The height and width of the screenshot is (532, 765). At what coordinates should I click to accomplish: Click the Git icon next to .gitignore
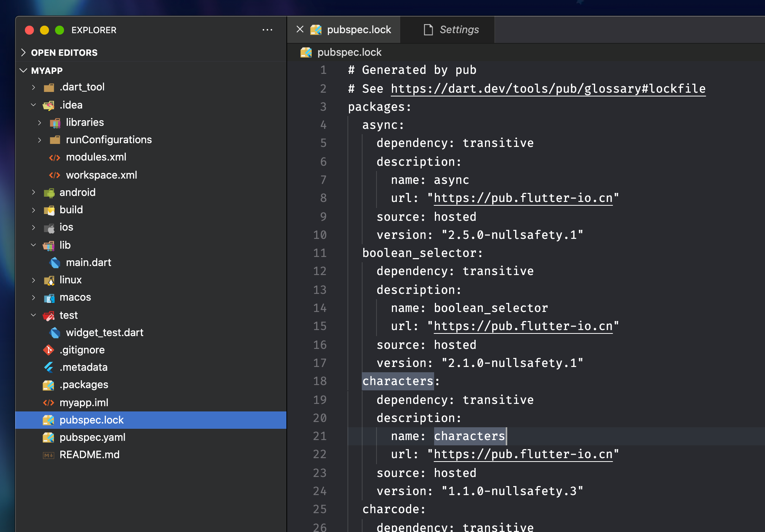[49, 350]
